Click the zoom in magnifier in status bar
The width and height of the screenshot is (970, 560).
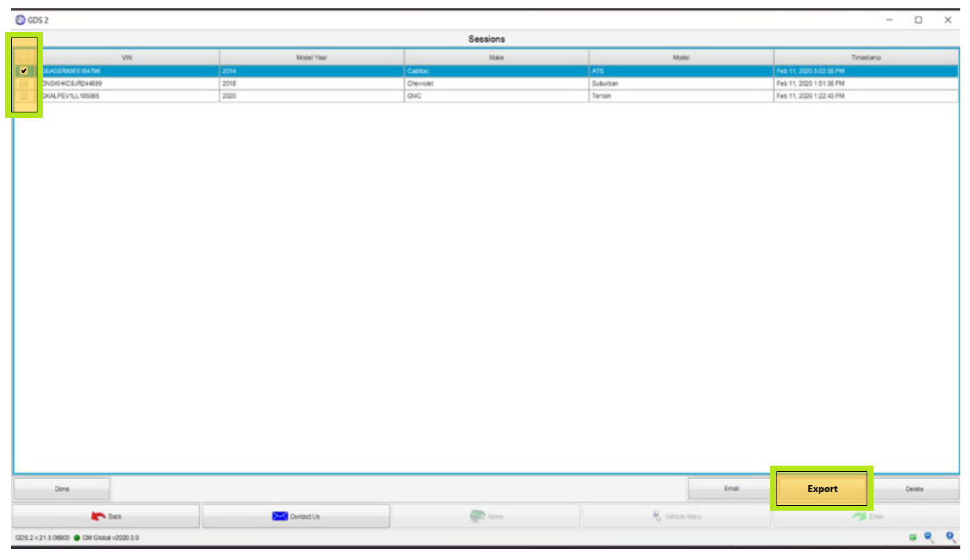coord(951,537)
